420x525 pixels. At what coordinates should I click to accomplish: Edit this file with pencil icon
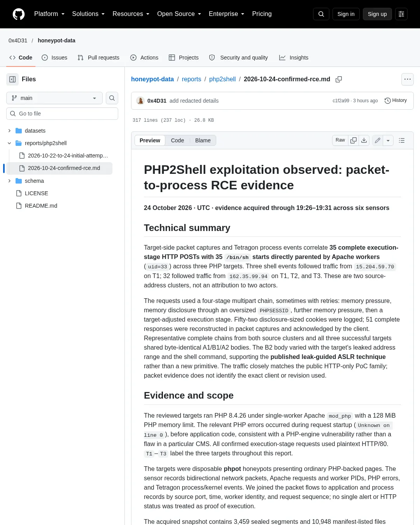pos(378,140)
